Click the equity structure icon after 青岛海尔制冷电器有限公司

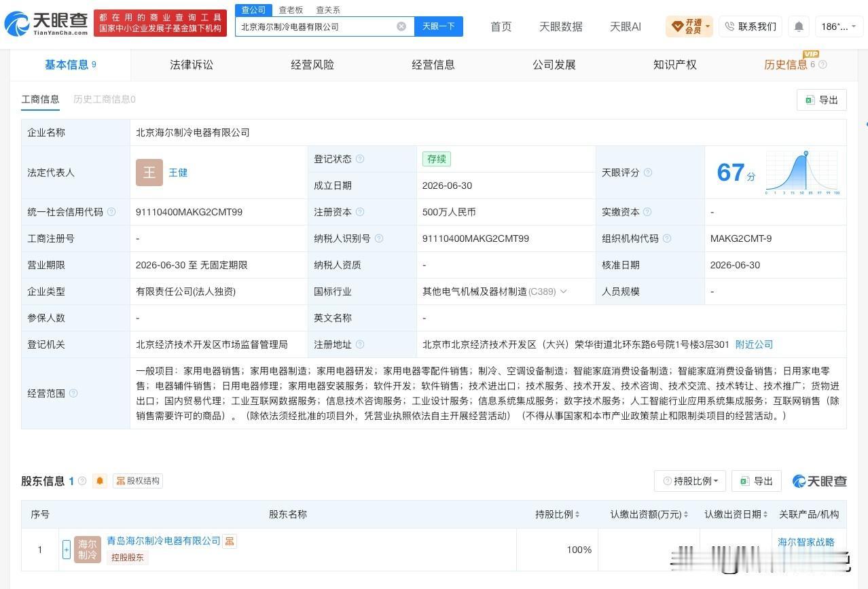[230, 541]
